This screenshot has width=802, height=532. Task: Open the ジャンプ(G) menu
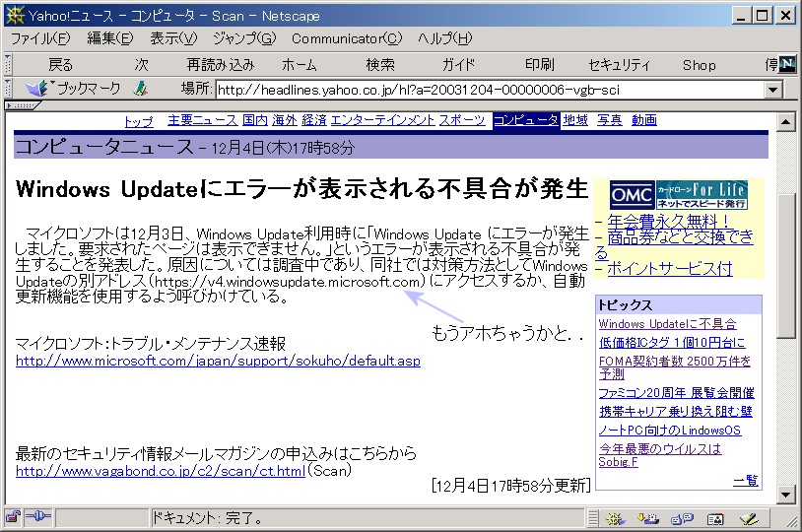point(244,38)
